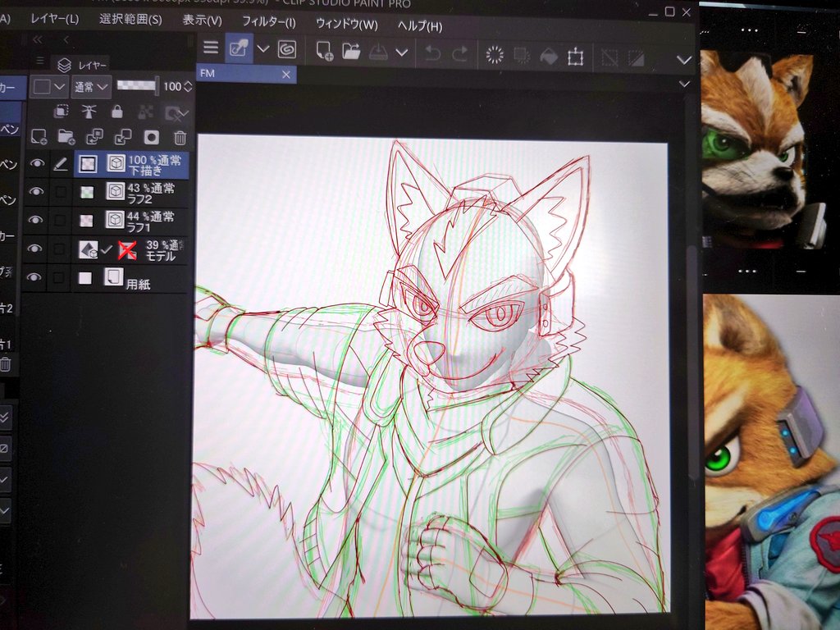Open the canvas tab list chevron
Viewport: 840px width, 630px height.
tap(684, 84)
